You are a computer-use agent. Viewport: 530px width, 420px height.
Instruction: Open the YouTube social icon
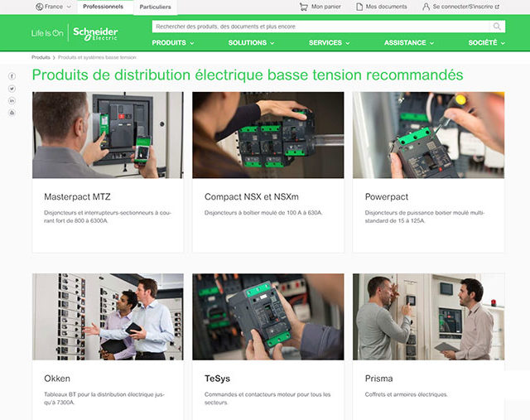(12, 113)
